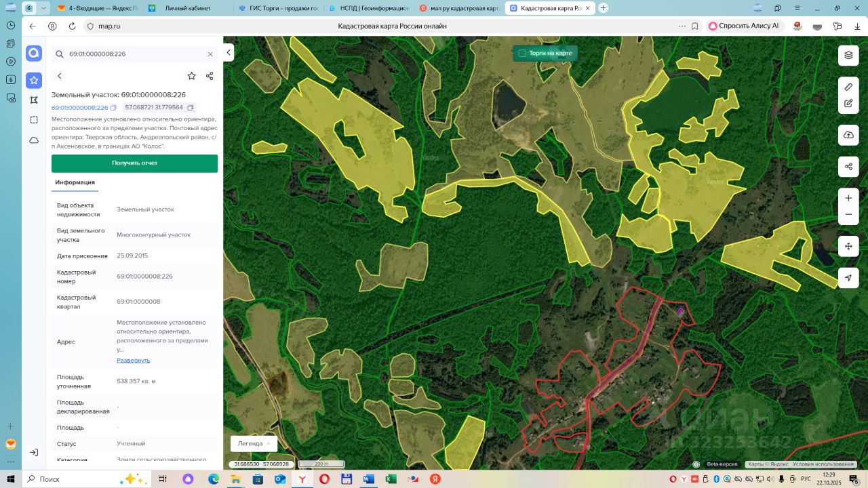Open browser downloads
The image size is (868, 488).
pos(856,26)
